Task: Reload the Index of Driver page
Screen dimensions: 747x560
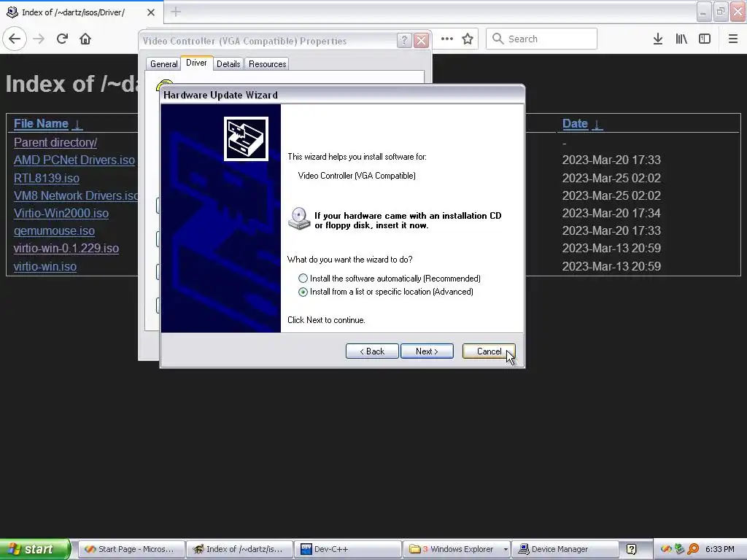Action: (x=62, y=39)
